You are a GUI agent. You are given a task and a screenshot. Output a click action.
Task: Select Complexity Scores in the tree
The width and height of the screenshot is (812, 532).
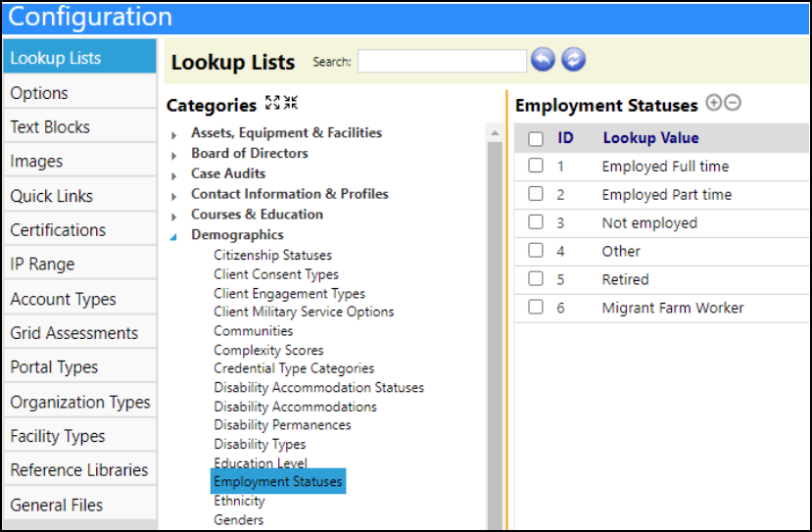coord(268,350)
